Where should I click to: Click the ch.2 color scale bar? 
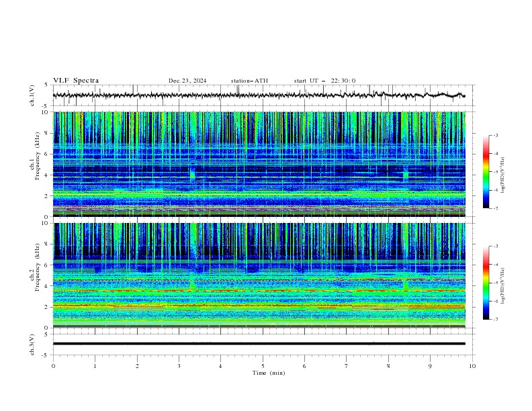tap(486, 283)
